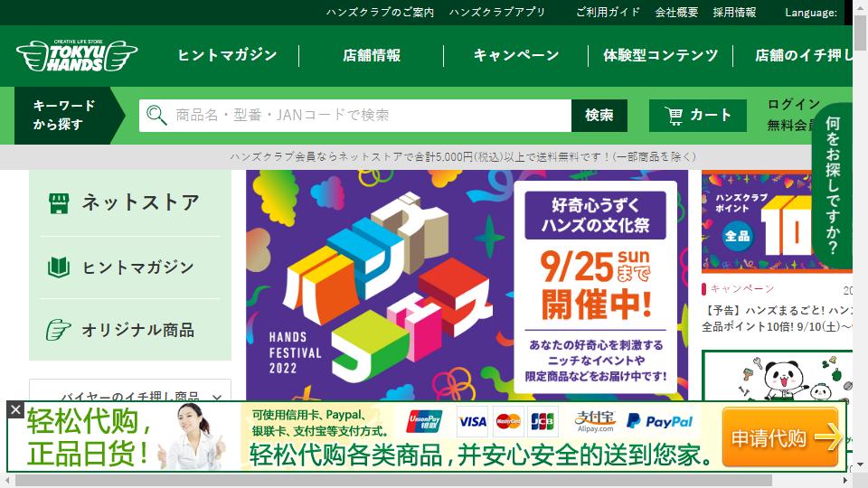Image resolution: width=868 pixels, height=488 pixels.
Task: Open the 何をお探しですか side tab
Action: [x=833, y=185]
